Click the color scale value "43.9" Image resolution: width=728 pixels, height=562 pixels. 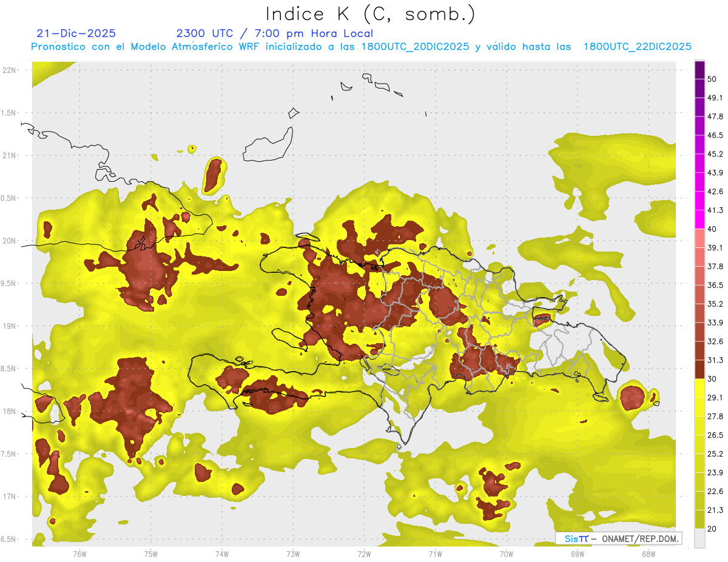coord(715,173)
